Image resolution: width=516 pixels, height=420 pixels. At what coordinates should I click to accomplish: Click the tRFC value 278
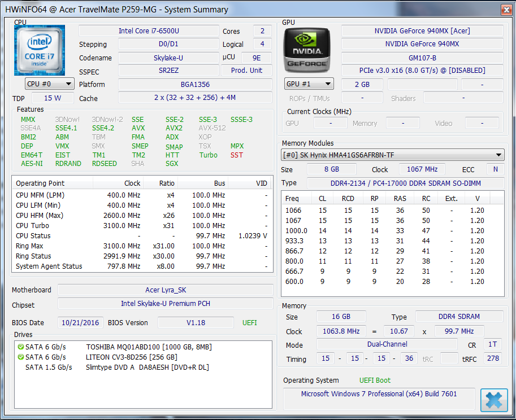pyautogui.click(x=493, y=358)
